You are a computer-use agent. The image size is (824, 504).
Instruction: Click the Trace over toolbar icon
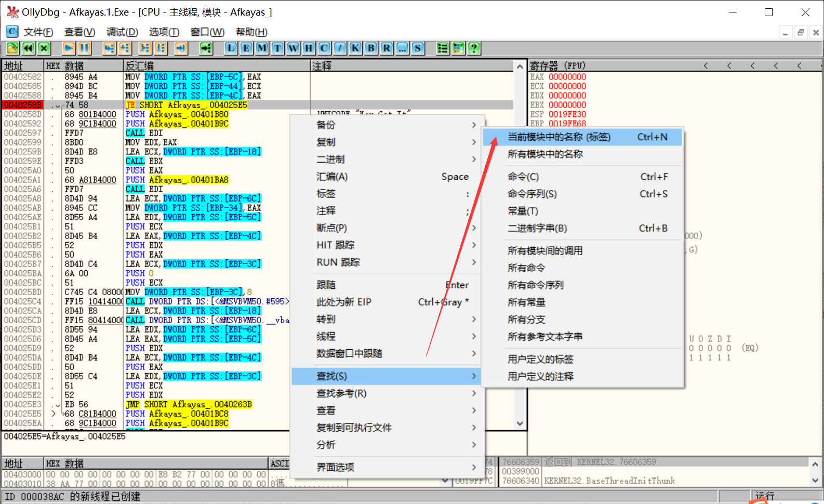click(x=161, y=48)
